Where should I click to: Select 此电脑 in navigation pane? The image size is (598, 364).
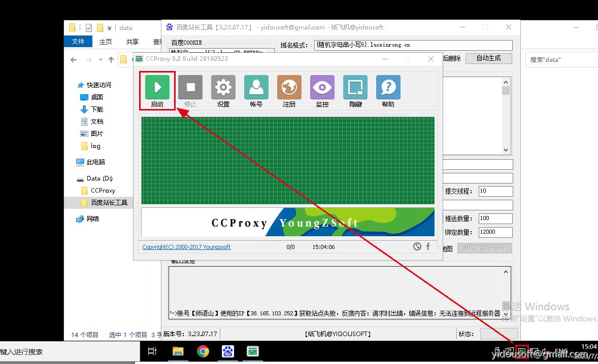[x=91, y=162]
